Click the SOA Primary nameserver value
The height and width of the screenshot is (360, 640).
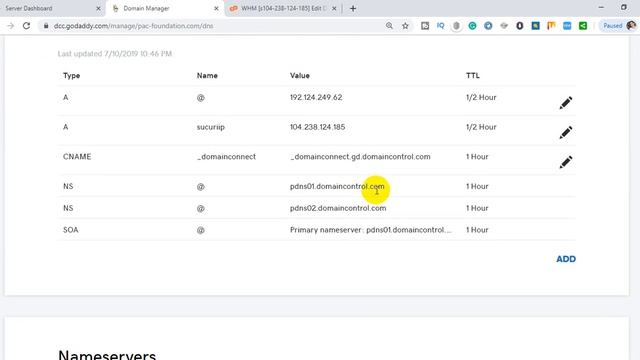click(x=371, y=230)
